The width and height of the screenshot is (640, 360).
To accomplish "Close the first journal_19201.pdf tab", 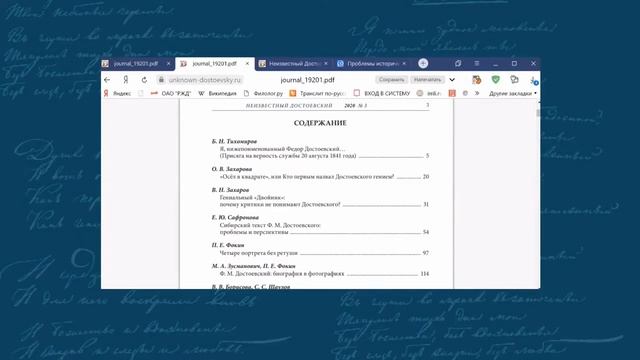I will point(168,64).
